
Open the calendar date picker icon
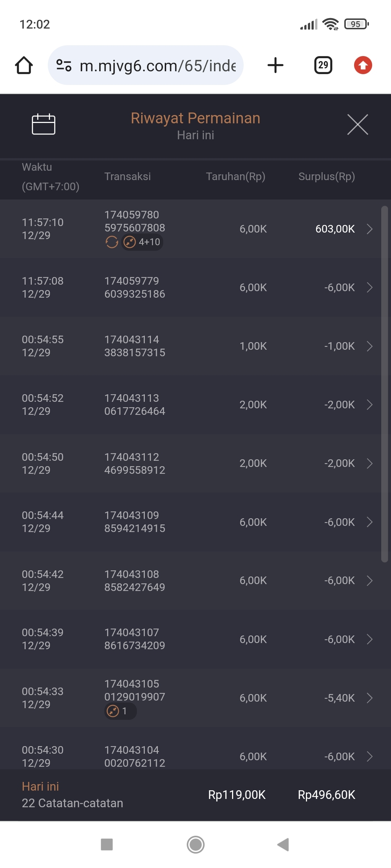coord(43,124)
